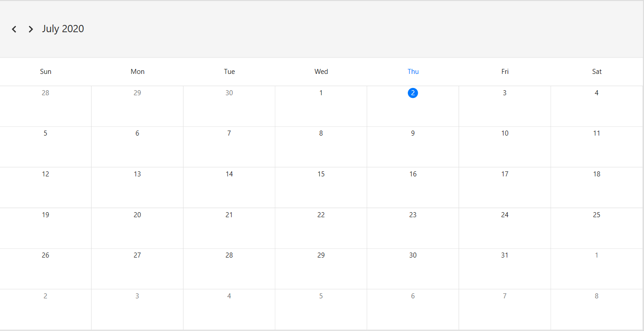Screen dimensions: 644x331
Task: Select Sunday July 12
Action: [45, 187]
